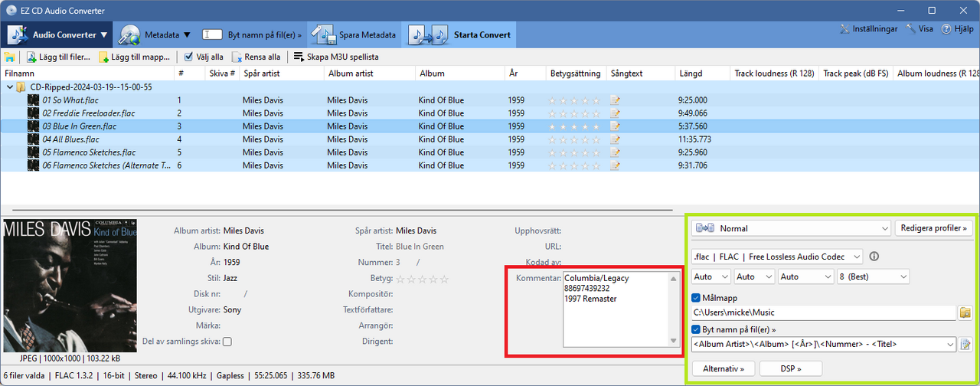Viewport: 980px width, 386px height.
Task: Open lyrics icon for 01 So What.flac
Action: click(615, 100)
